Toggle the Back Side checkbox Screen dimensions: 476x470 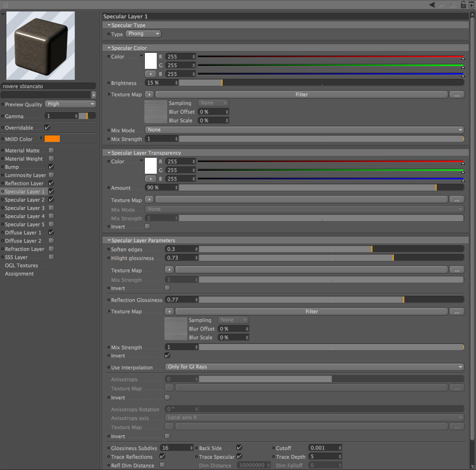point(239,448)
